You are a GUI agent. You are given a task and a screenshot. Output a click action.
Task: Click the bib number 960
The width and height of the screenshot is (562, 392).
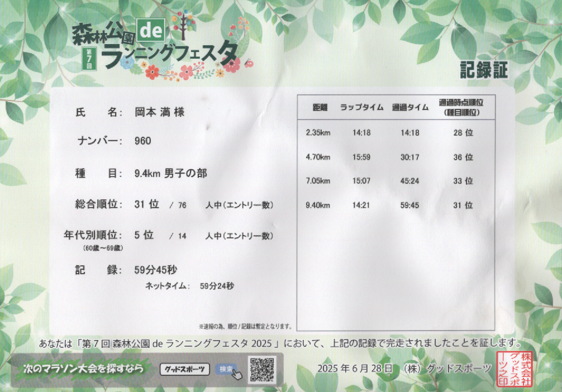(x=143, y=141)
